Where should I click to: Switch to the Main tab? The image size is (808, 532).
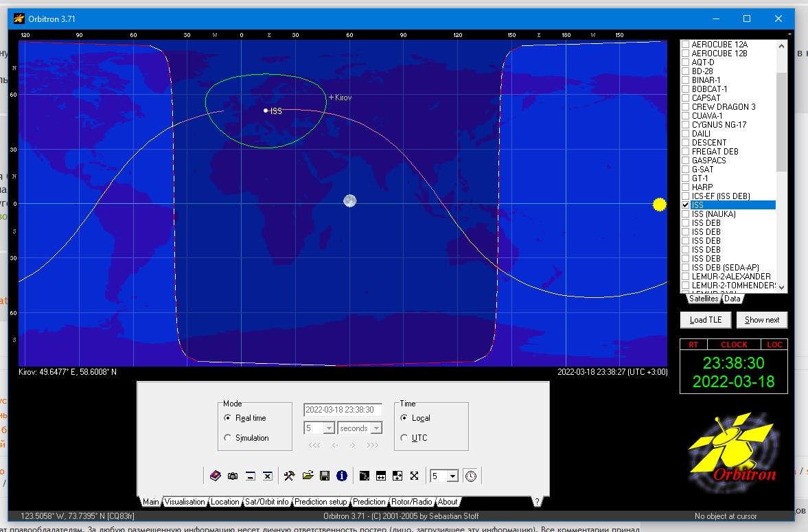[150, 502]
